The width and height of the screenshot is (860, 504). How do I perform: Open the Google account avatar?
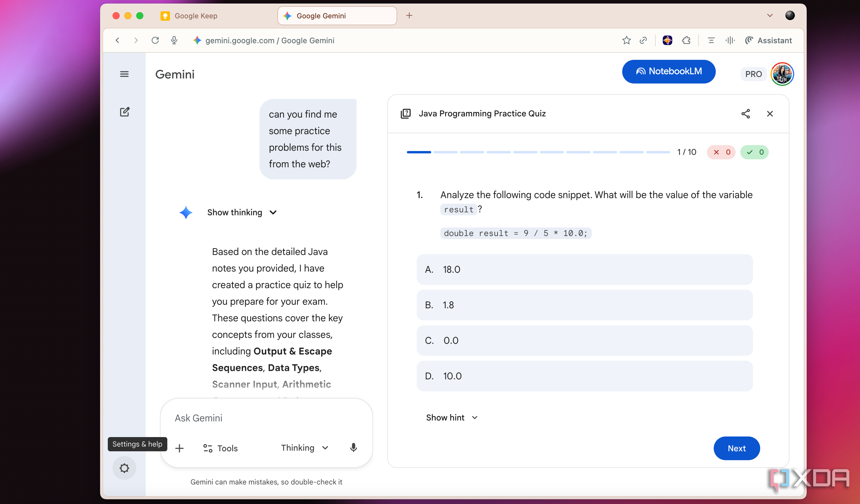[782, 74]
